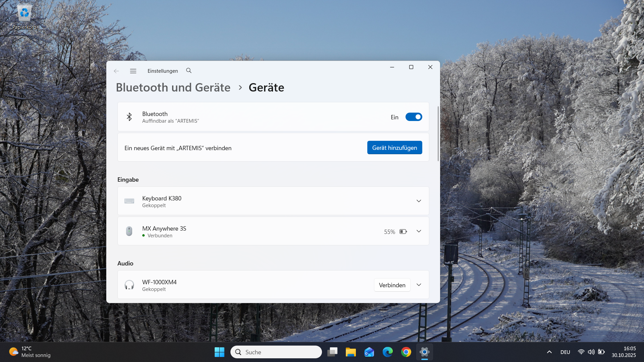
Task: Open the Einstellungen app icon in the taskbar
Action: 424,352
